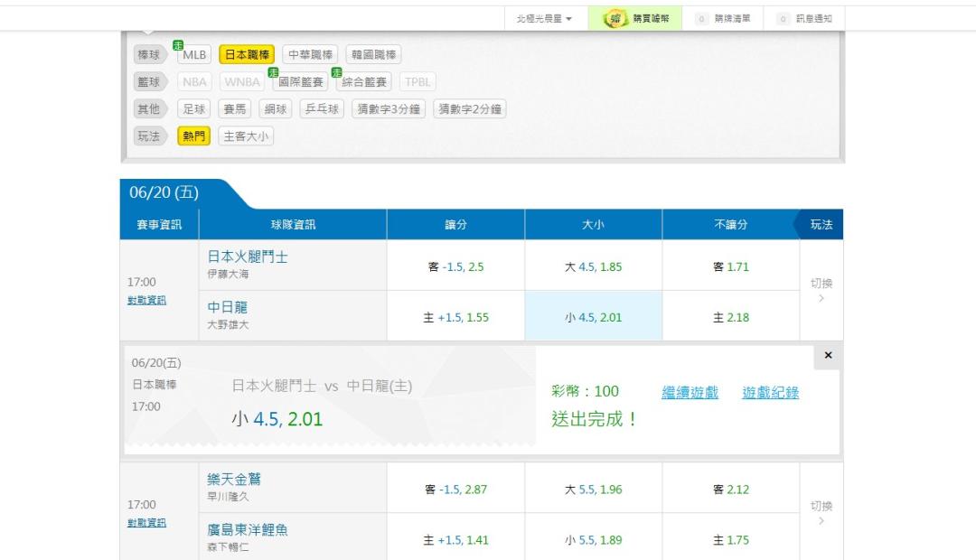The image size is (976, 560).
Task: Select the TPBL league filter
Action: click(418, 81)
